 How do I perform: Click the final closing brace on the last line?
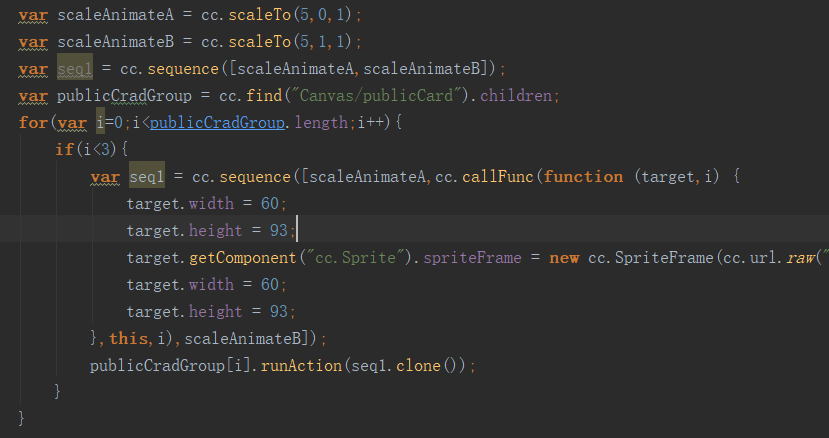[22, 416]
